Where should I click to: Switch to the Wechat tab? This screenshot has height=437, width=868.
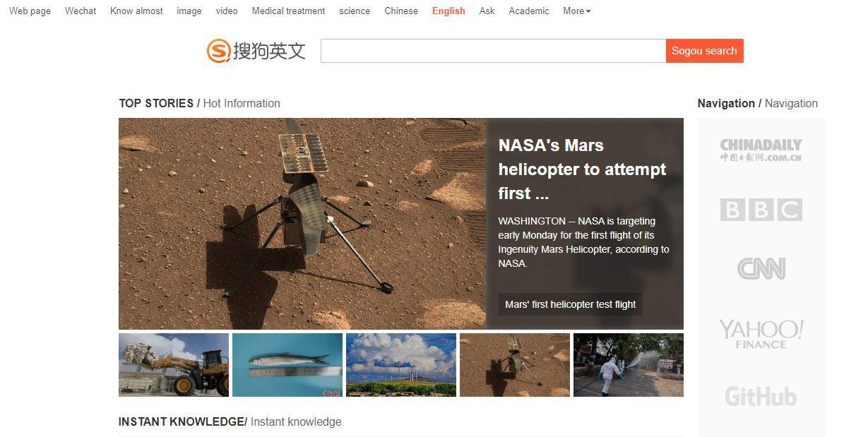coord(81,11)
